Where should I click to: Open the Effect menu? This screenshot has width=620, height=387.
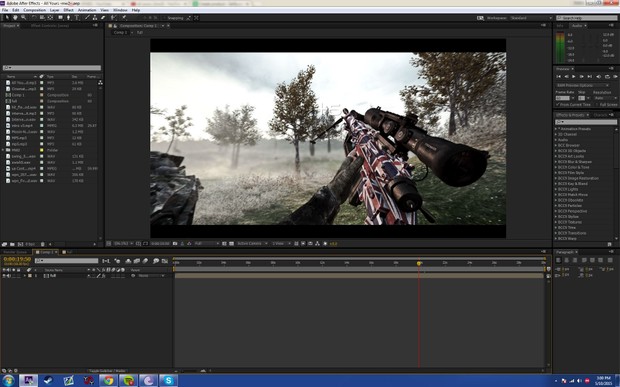click(68, 10)
